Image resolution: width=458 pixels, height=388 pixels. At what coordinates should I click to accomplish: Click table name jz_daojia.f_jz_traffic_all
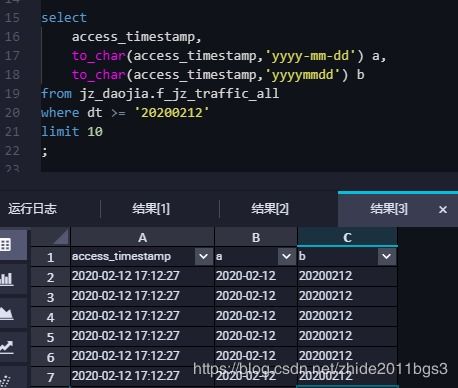pos(179,94)
